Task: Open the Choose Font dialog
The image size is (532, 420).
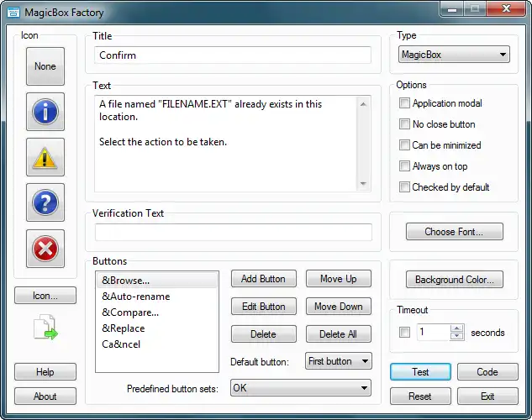Action: tap(455, 232)
